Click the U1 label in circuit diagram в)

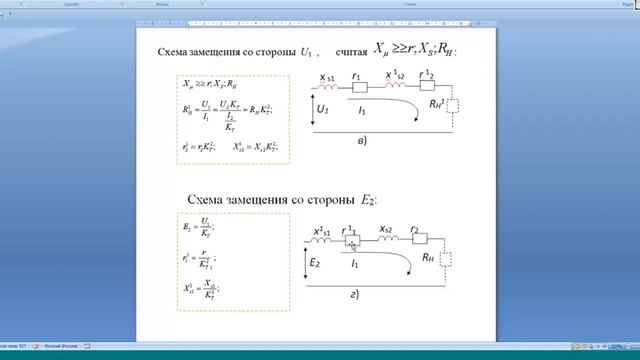[322, 109]
